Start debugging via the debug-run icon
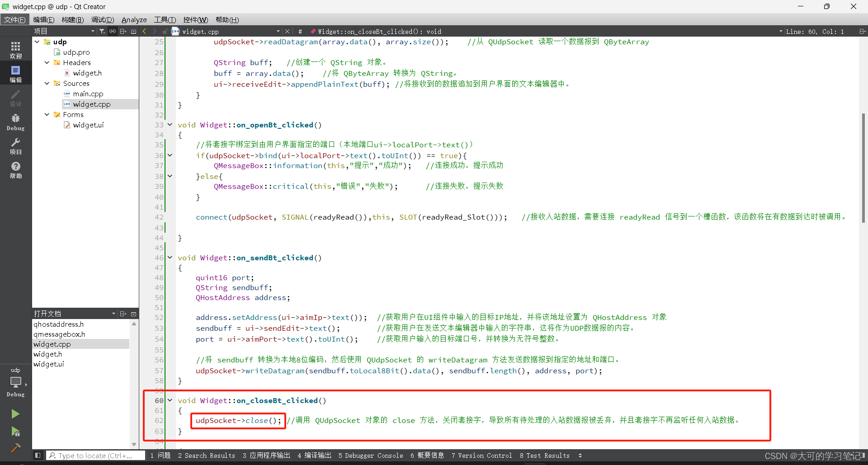The image size is (868, 465). pos(15,432)
